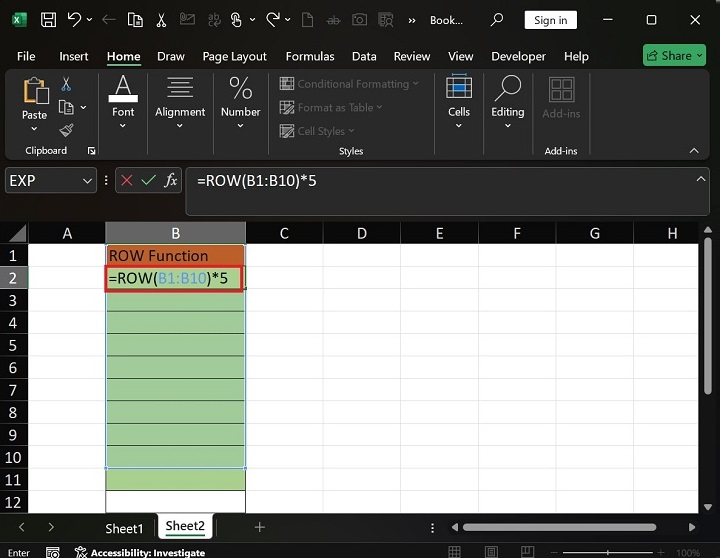Click the Sign in button
Screen dimensions: 720x558
pos(550,20)
